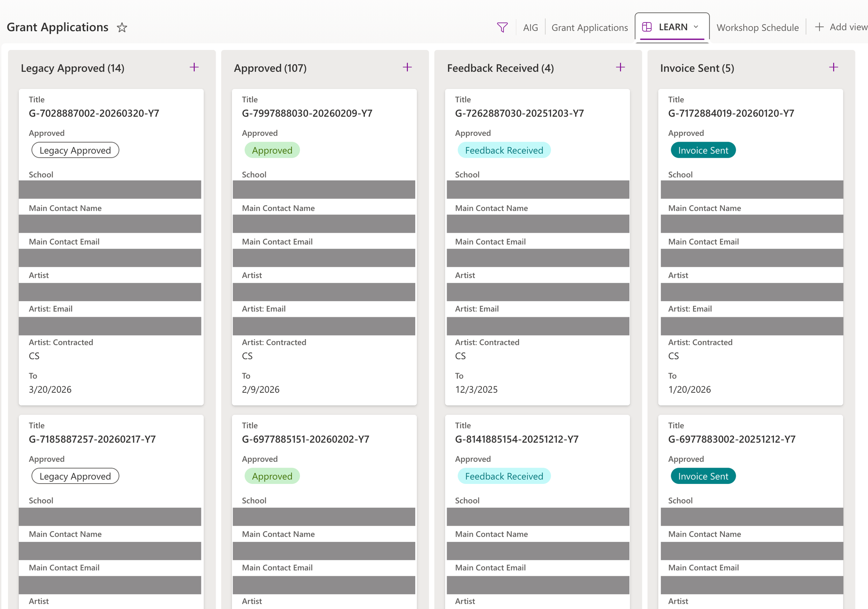Viewport: 868px width, 609px height.
Task: Add item to Approved column
Action: (x=407, y=67)
